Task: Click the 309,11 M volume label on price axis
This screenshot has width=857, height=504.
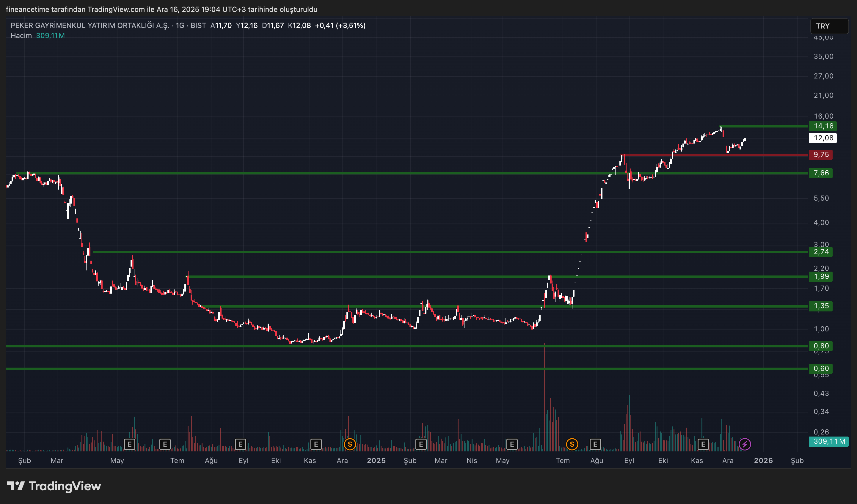Action: [x=829, y=441]
